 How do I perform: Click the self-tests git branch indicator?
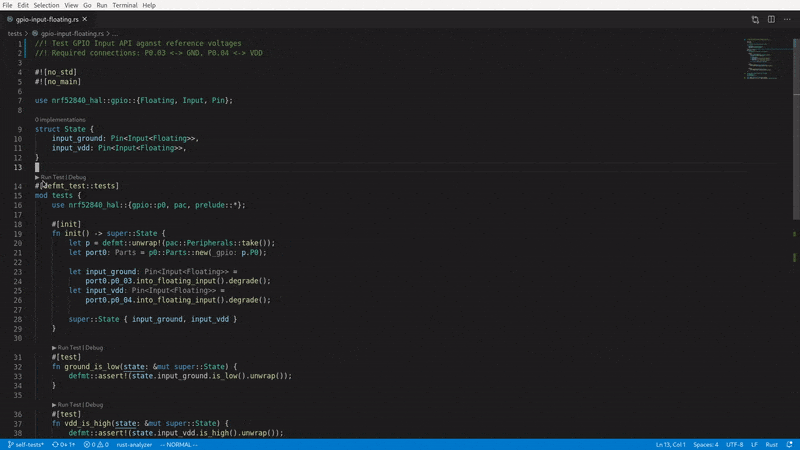(x=26, y=445)
